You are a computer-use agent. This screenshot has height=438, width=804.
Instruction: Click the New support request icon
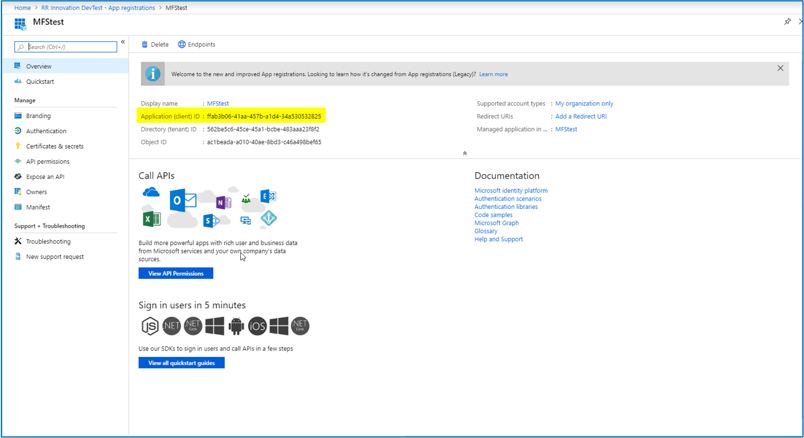click(x=18, y=257)
